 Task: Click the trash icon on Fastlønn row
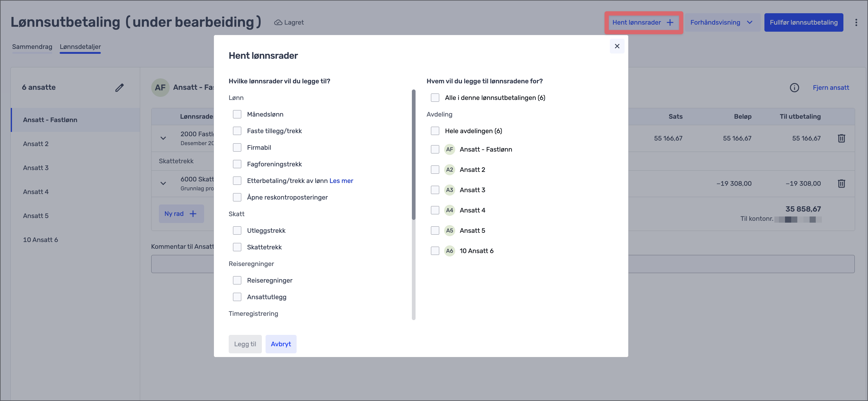point(841,138)
